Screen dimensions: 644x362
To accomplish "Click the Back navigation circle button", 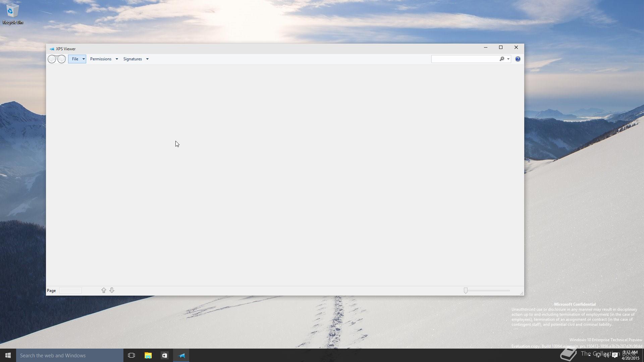I will click(52, 59).
